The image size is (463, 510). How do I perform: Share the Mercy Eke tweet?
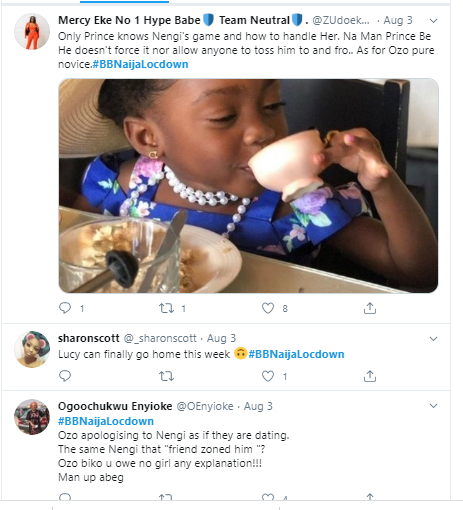pos(370,308)
